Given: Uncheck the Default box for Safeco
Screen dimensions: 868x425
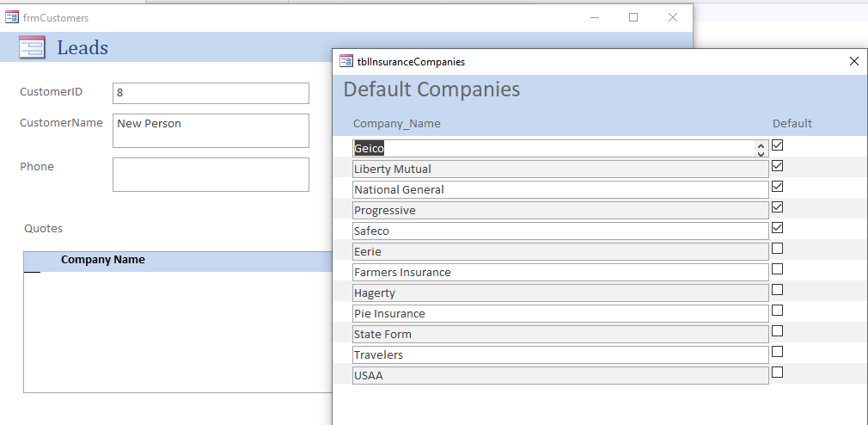Looking at the screenshot, I should [x=777, y=228].
